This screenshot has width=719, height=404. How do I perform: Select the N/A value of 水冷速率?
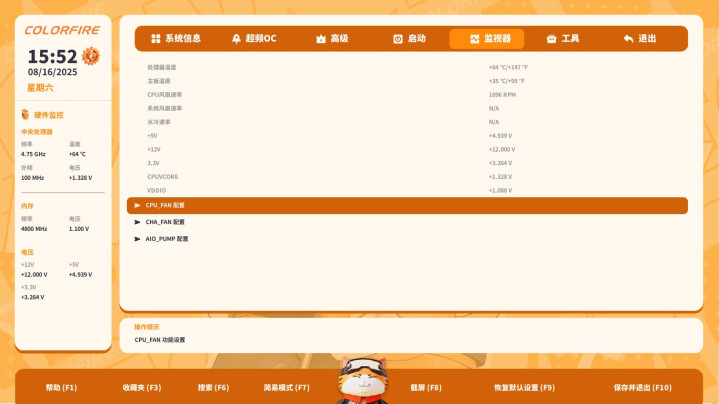tap(494, 122)
